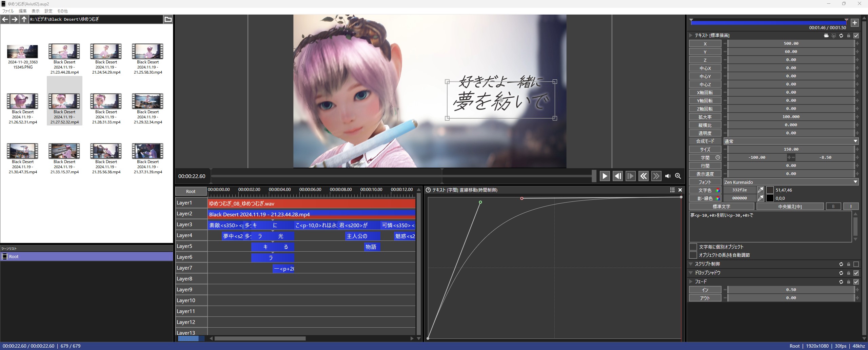This screenshot has height=350, width=868.
Task: Open the list menu in curve editor header
Action: [x=672, y=190]
